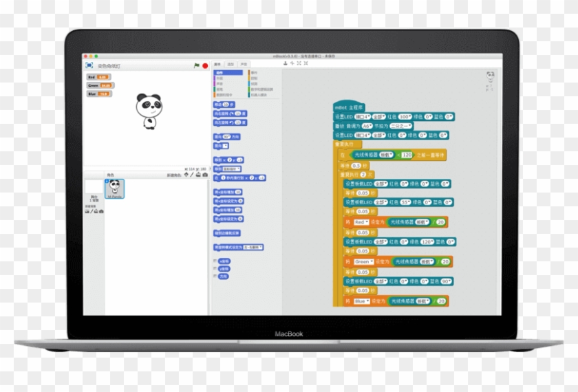Select the 控制 block category
The width and height of the screenshot is (578, 392).
tap(254, 78)
